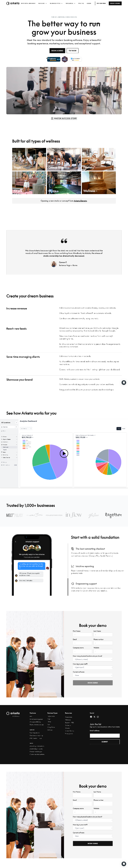
Task: Open the Pricing page from navigation
Action: pyautogui.click(x=81, y=3)
